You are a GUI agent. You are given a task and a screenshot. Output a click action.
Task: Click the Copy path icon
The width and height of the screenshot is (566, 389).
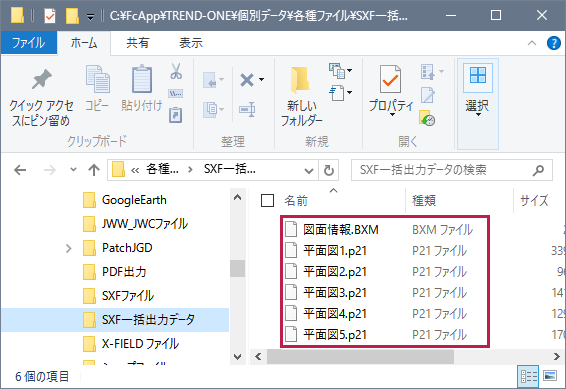(x=176, y=94)
